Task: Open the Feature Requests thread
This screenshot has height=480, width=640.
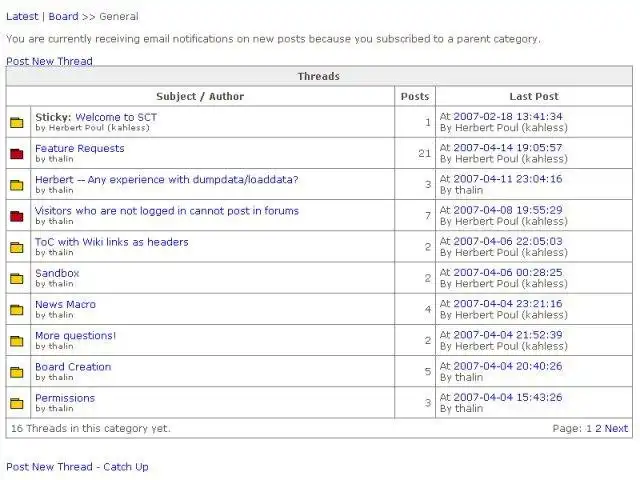Action: tap(80, 148)
